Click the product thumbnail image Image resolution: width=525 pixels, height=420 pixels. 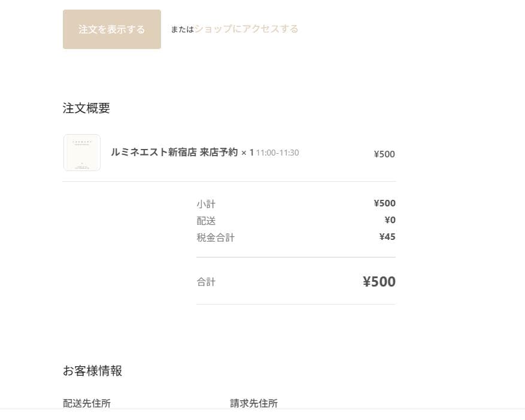(82, 153)
